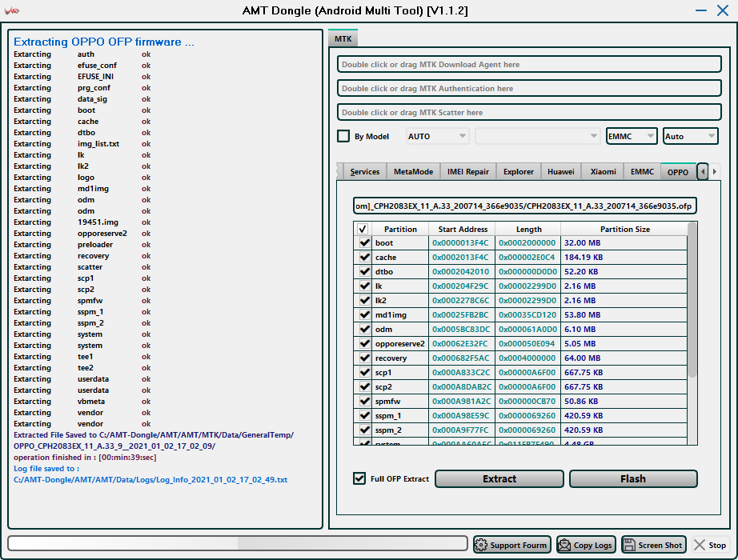Close the AMT Dongle window
The height and width of the screenshot is (560, 738).
(723, 10)
